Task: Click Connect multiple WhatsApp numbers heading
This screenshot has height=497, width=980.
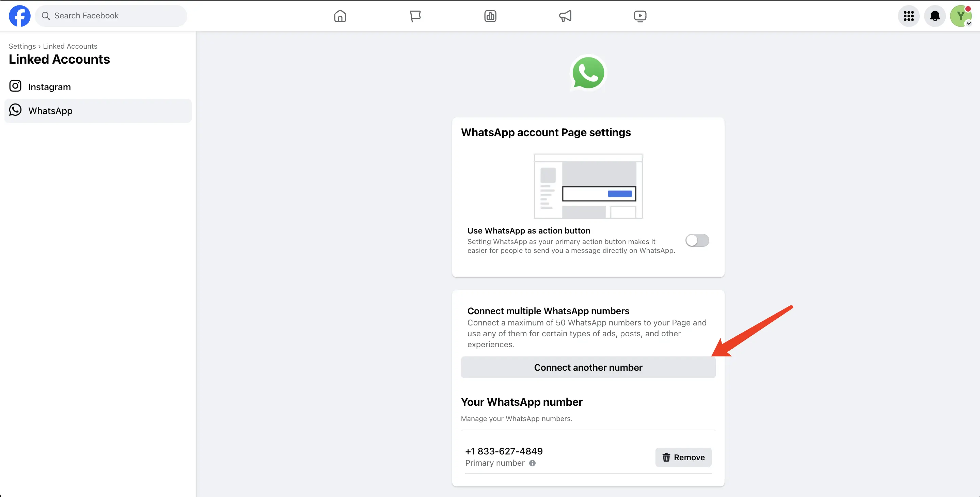Action: [548, 311]
